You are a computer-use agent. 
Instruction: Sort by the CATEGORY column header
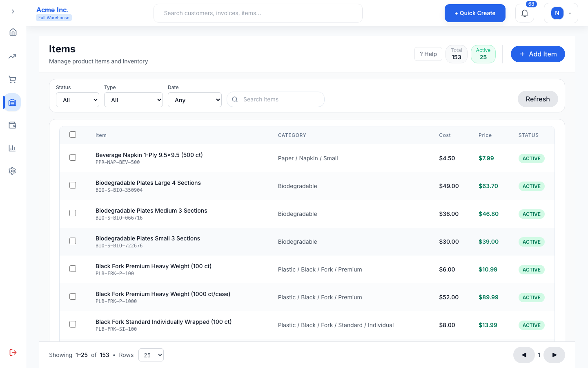point(292,135)
